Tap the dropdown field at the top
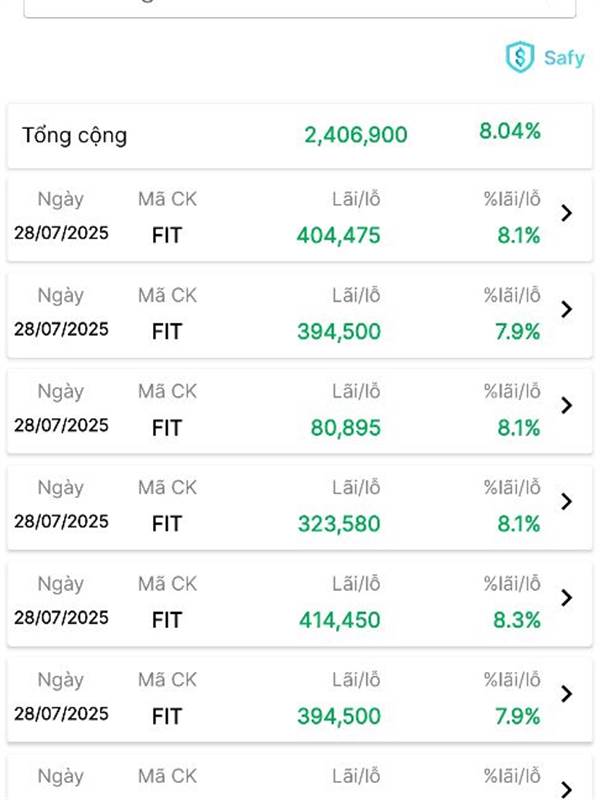The image size is (600, 800). point(299,8)
